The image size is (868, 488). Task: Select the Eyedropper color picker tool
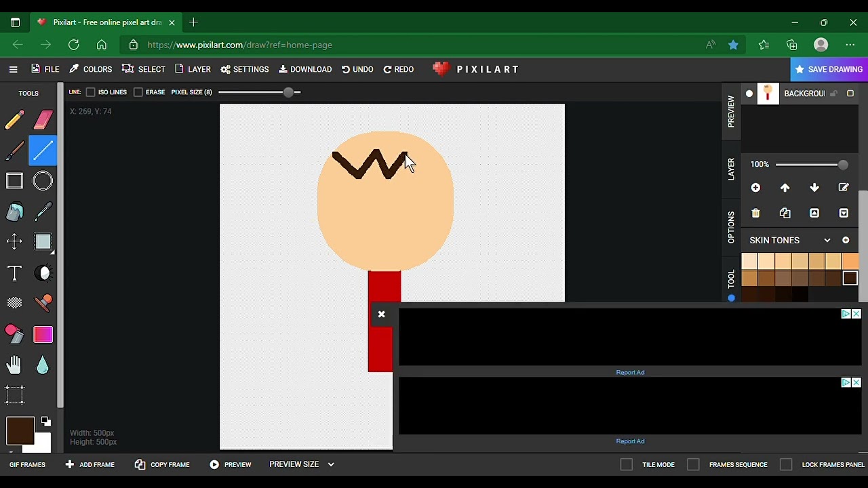(x=43, y=211)
